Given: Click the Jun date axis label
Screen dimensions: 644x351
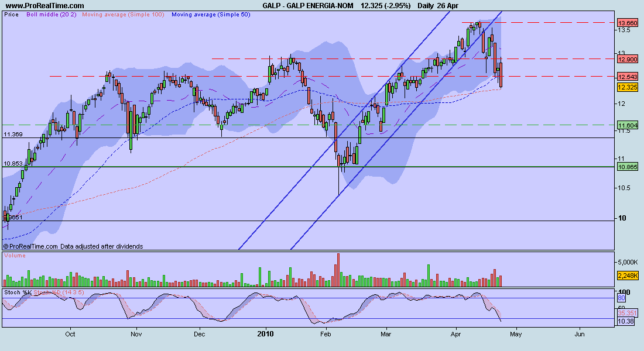Looking at the screenshot, I should coord(580,334).
